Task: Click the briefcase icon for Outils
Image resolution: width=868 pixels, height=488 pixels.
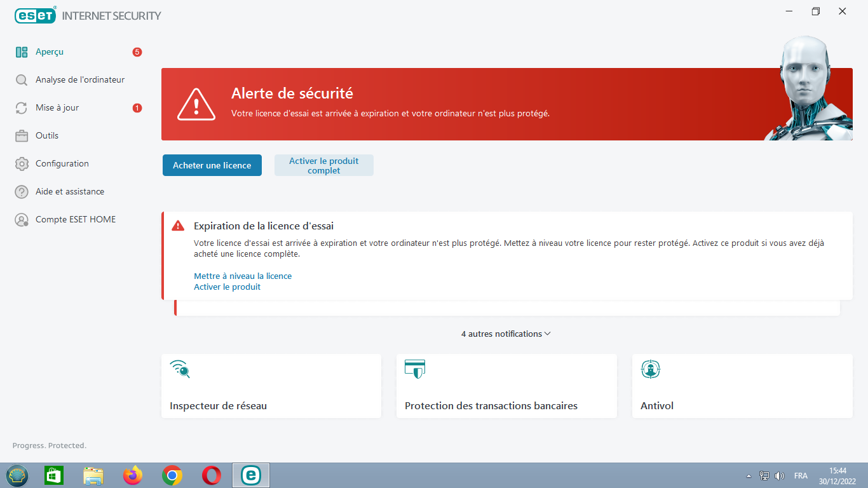Action: pyautogui.click(x=22, y=136)
